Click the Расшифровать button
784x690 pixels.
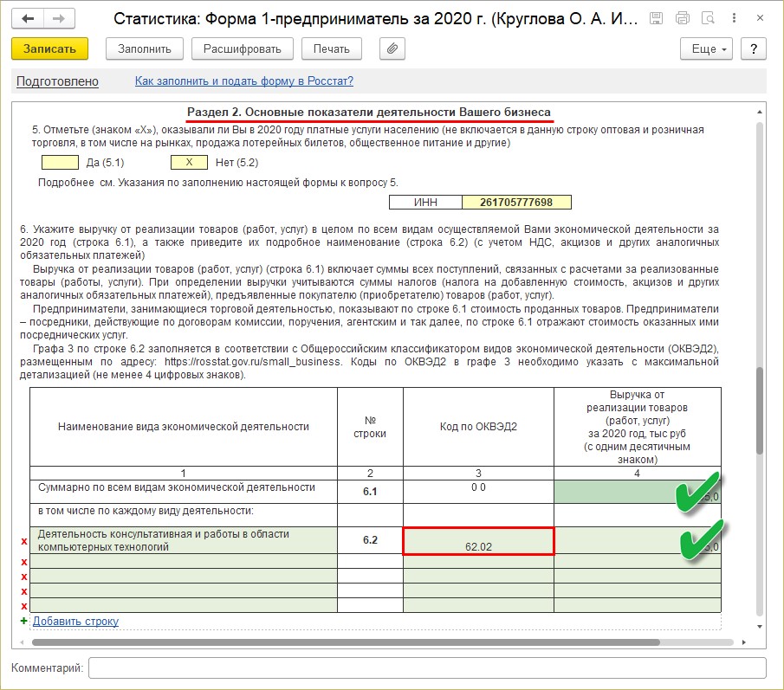(242, 49)
